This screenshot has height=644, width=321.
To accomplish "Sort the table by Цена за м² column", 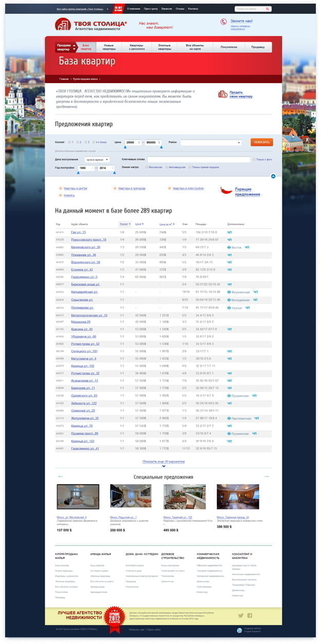I will pyautogui.click(x=167, y=224).
